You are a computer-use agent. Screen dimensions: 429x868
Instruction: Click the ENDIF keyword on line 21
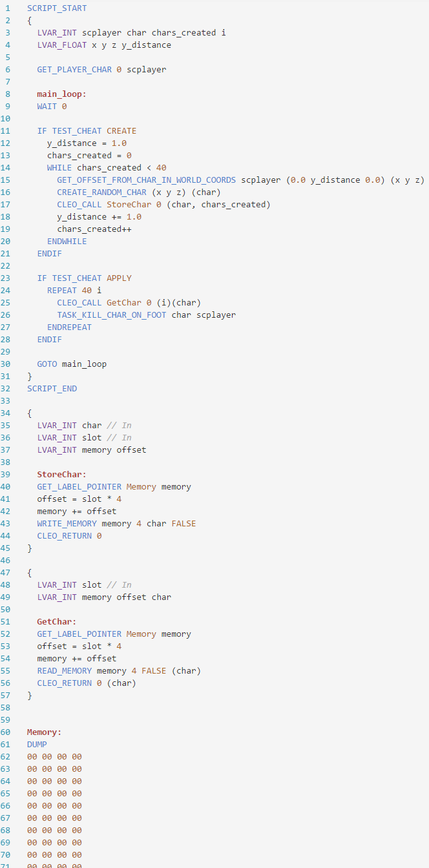coord(49,254)
